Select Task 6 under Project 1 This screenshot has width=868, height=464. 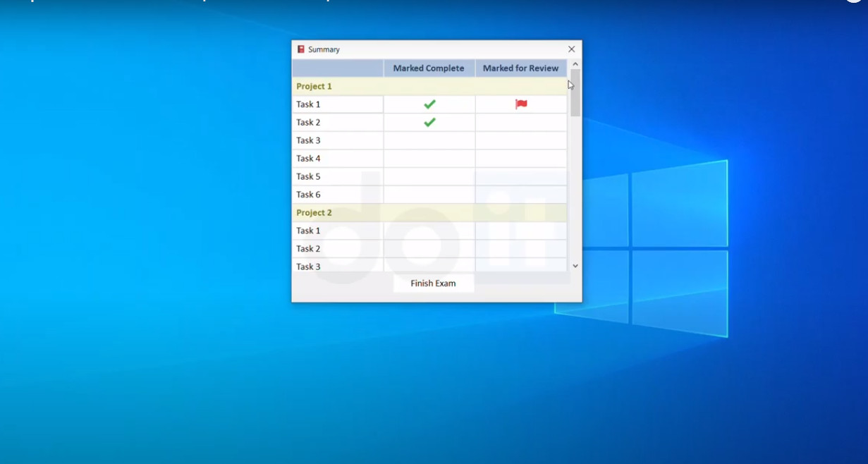(x=338, y=195)
